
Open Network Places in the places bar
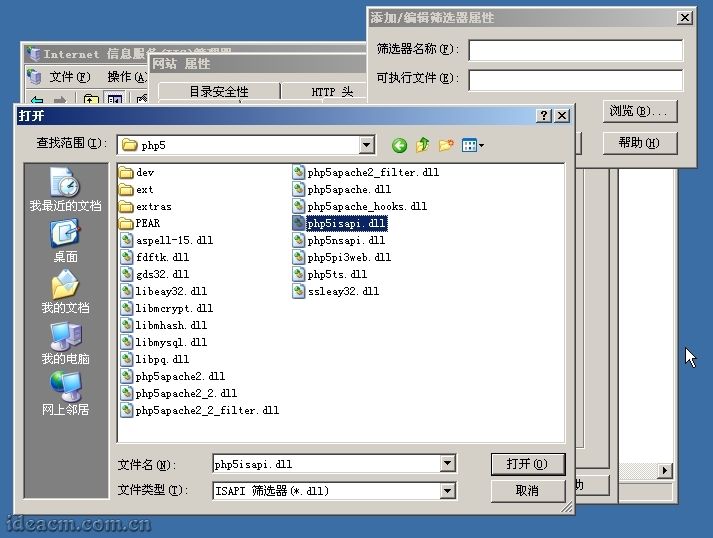tap(65, 395)
